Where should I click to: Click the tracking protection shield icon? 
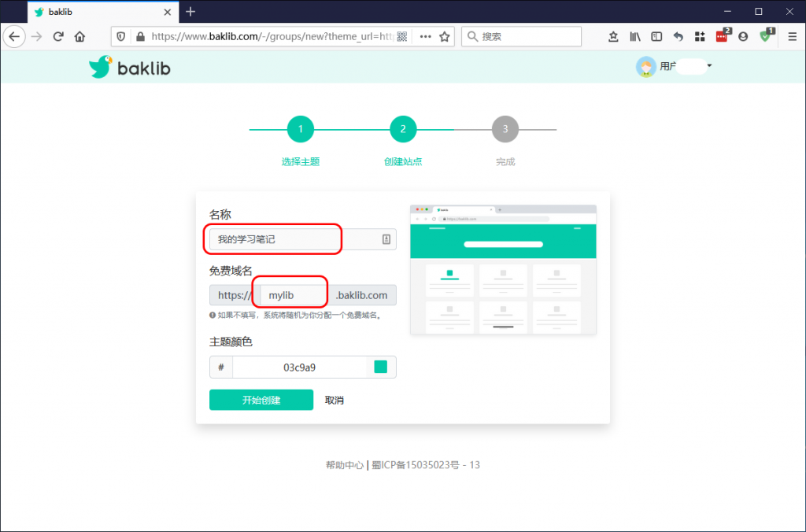(x=120, y=36)
